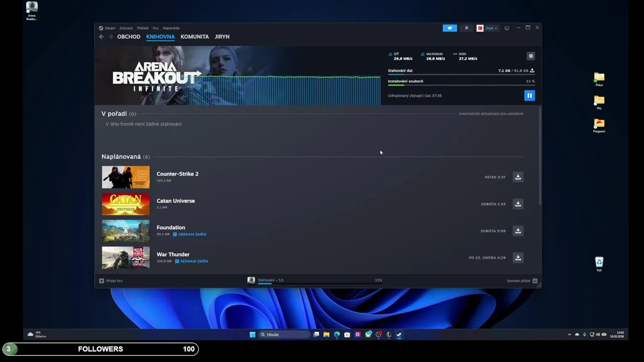Select the Catan Universe title
The height and width of the screenshot is (362, 644).
176,201
